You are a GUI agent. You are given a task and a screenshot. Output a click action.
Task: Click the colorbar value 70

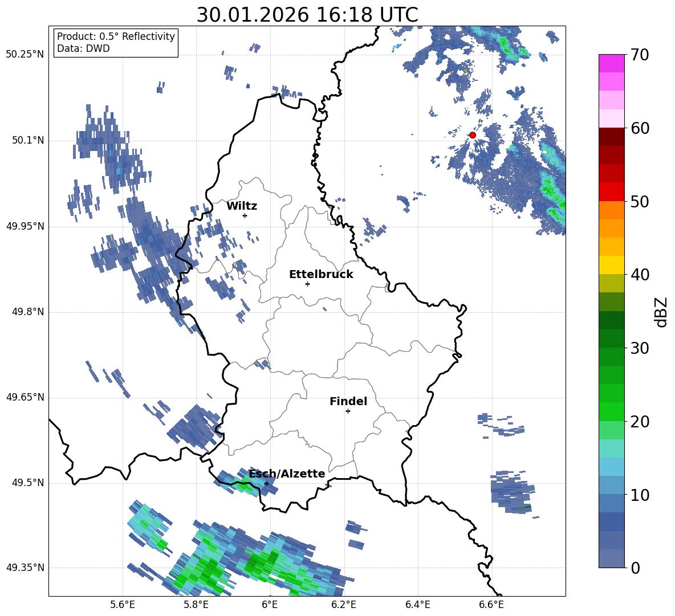640,55
